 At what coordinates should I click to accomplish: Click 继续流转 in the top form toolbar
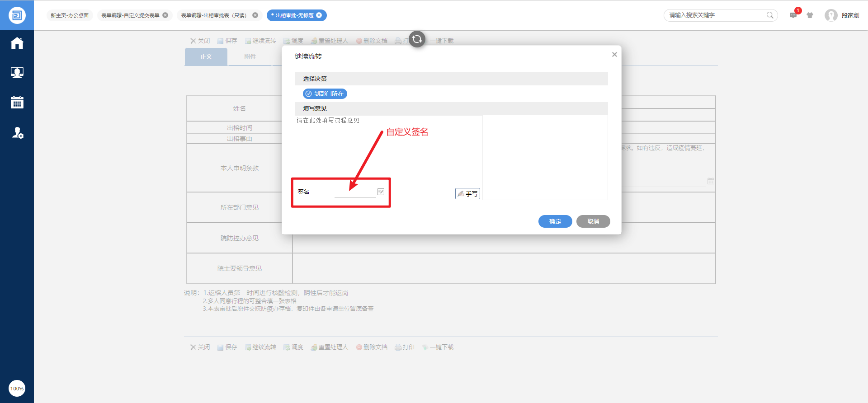pos(260,41)
